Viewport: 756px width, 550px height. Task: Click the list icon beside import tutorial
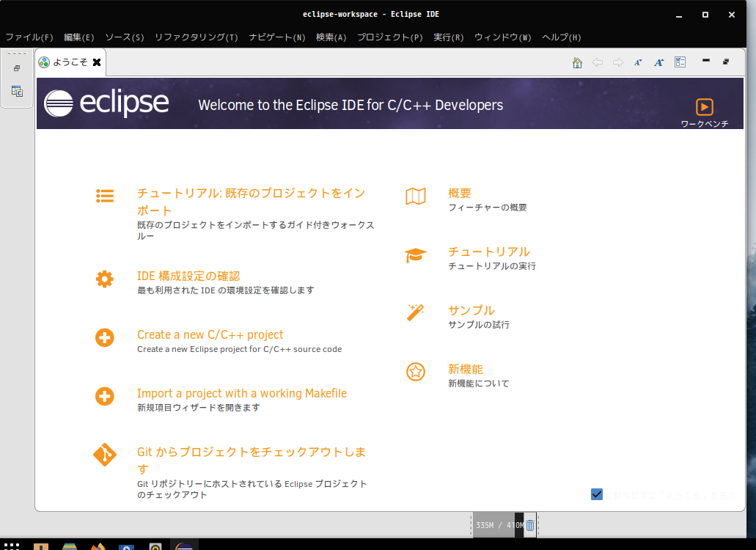(105, 196)
